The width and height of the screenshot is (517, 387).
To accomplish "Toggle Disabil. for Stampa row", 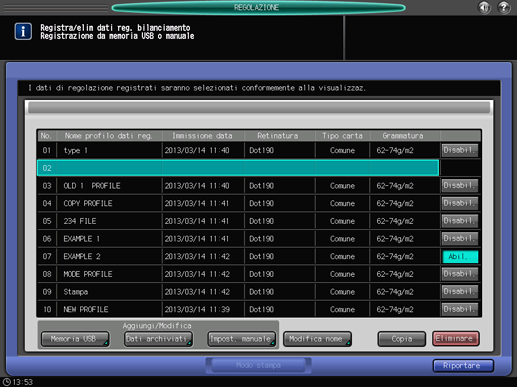I will point(460,291).
